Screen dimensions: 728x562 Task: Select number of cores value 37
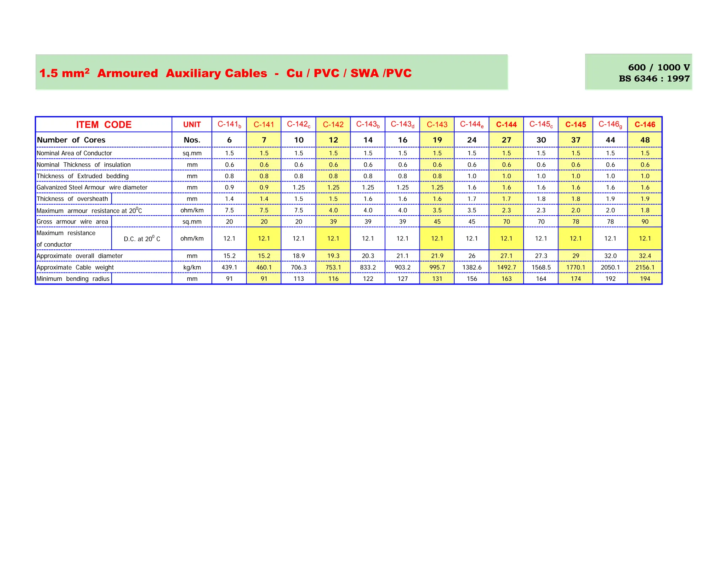click(576, 140)
